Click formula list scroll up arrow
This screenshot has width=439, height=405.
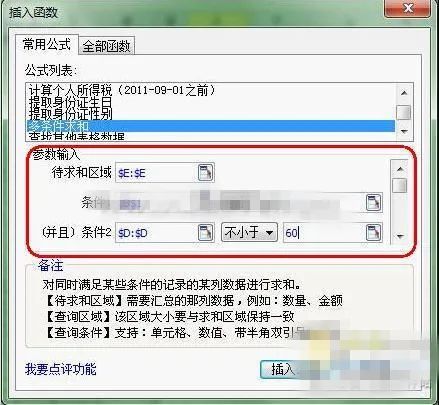coord(404,93)
